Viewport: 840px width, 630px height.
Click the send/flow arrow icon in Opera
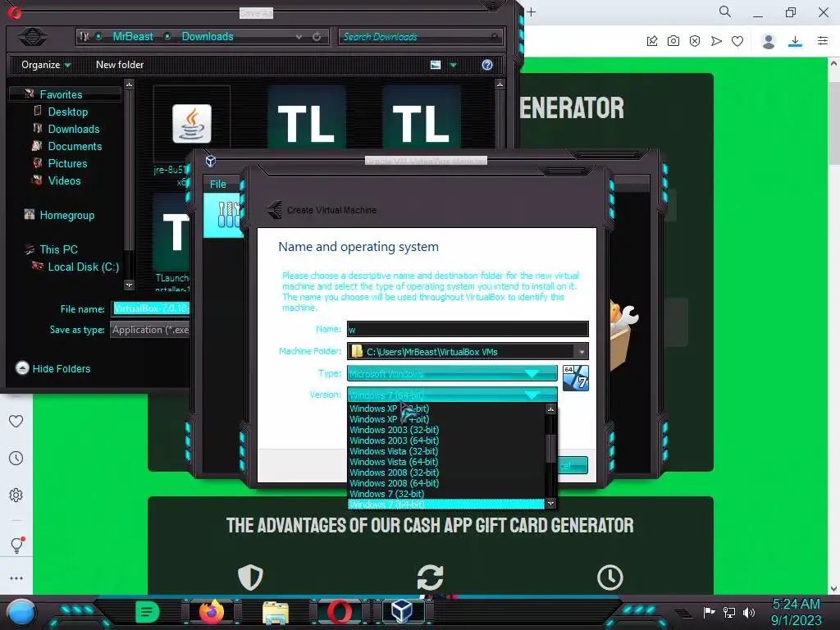click(x=716, y=41)
